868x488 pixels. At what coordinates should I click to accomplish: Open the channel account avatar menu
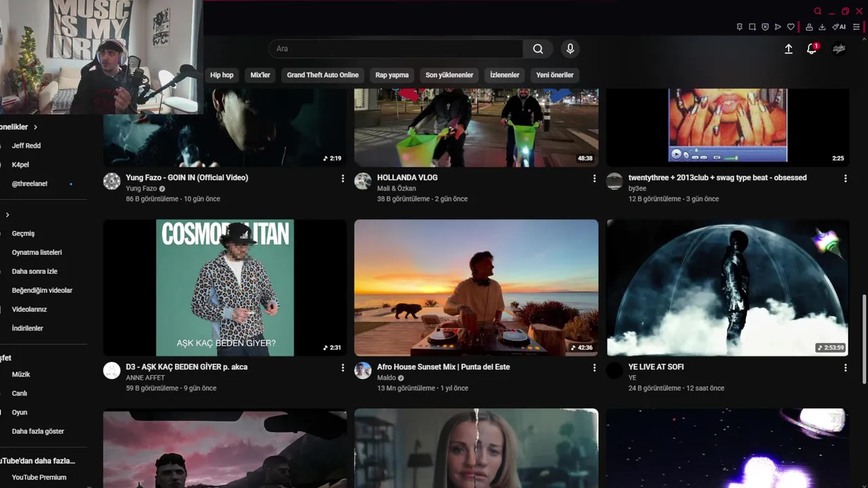(x=839, y=49)
